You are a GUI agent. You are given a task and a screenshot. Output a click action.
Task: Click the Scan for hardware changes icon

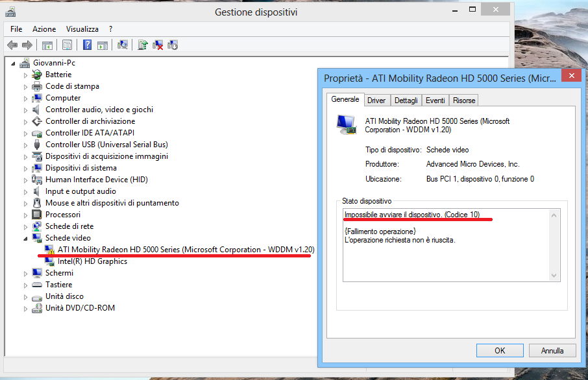[123, 45]
